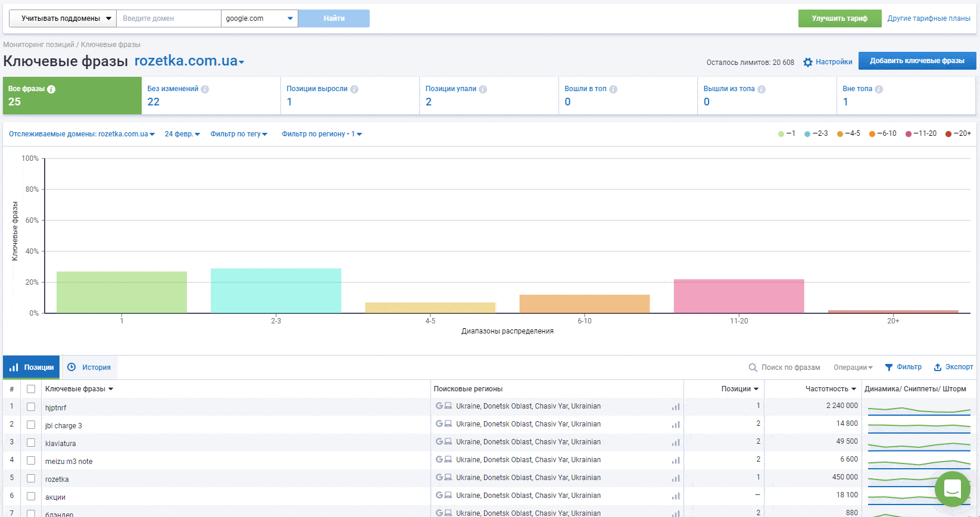Viewport: 980px width, 517px height.
Task: Click the 2-3 range bar in chart
Action: 276,291
